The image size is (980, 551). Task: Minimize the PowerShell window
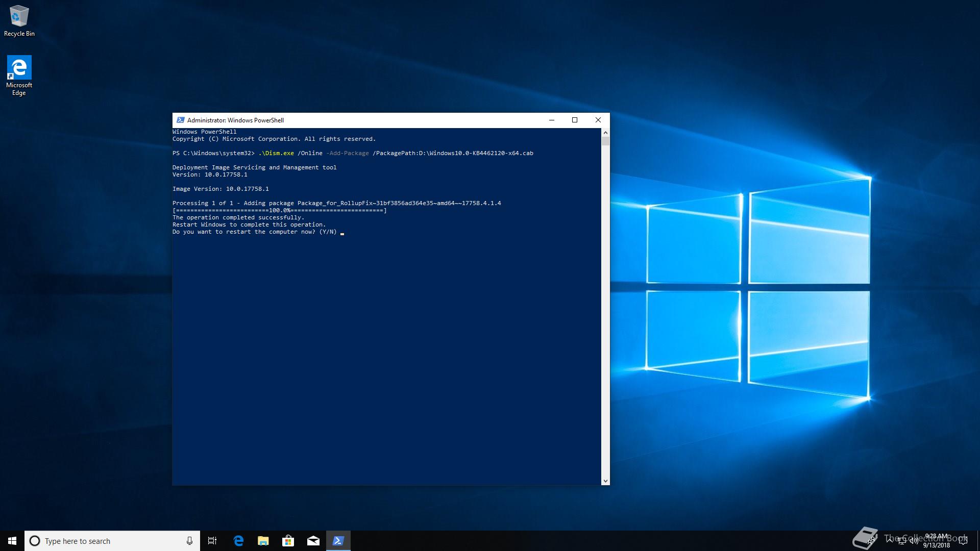(x=551, y=120)
